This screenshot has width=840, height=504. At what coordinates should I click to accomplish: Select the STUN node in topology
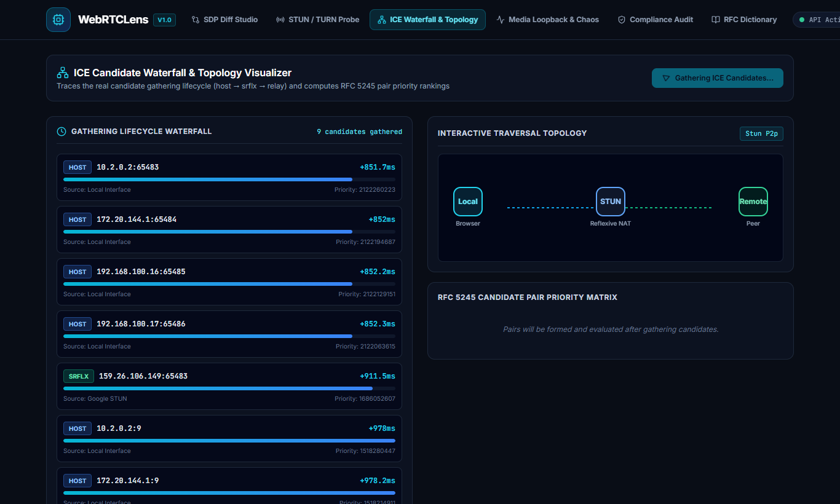pos(611,202)
